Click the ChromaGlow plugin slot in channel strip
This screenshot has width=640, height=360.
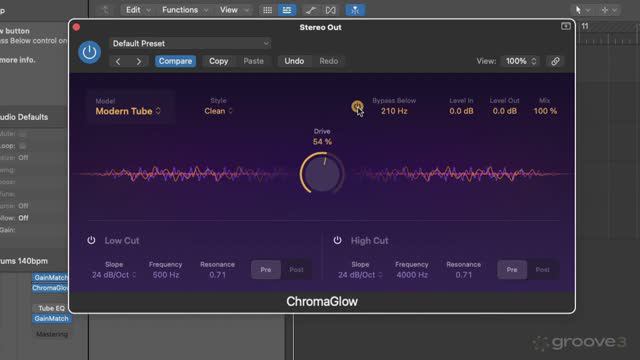click(x=50, y=288)
